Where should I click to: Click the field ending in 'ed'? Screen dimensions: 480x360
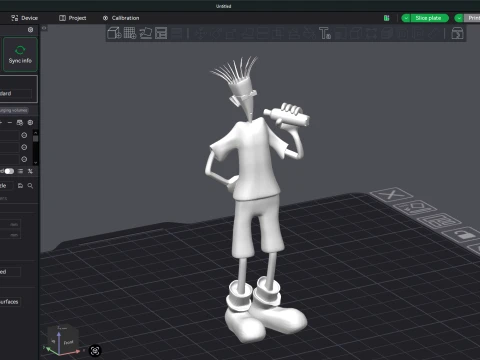point(10,272)
